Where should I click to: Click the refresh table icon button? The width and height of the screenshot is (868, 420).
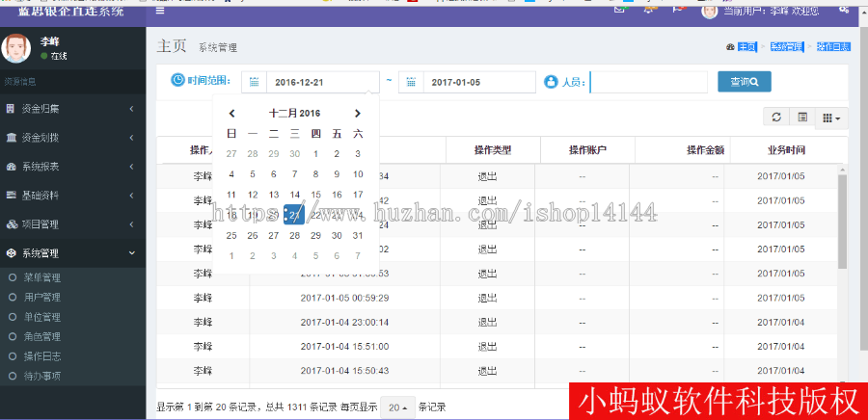click(x=776, y=118)
